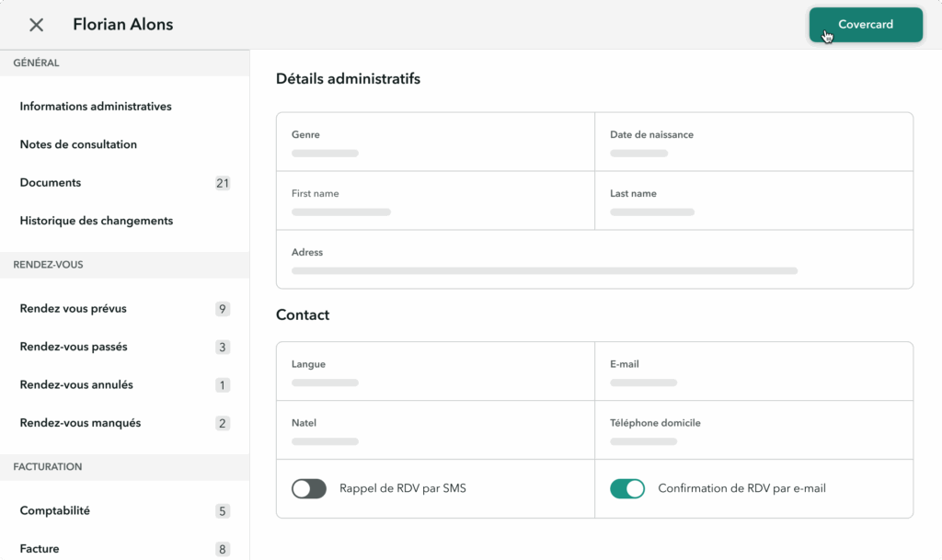The width and height of the screenshot is (942, 560).
Task: Click the Covercard button
Action: coord(866,25)
